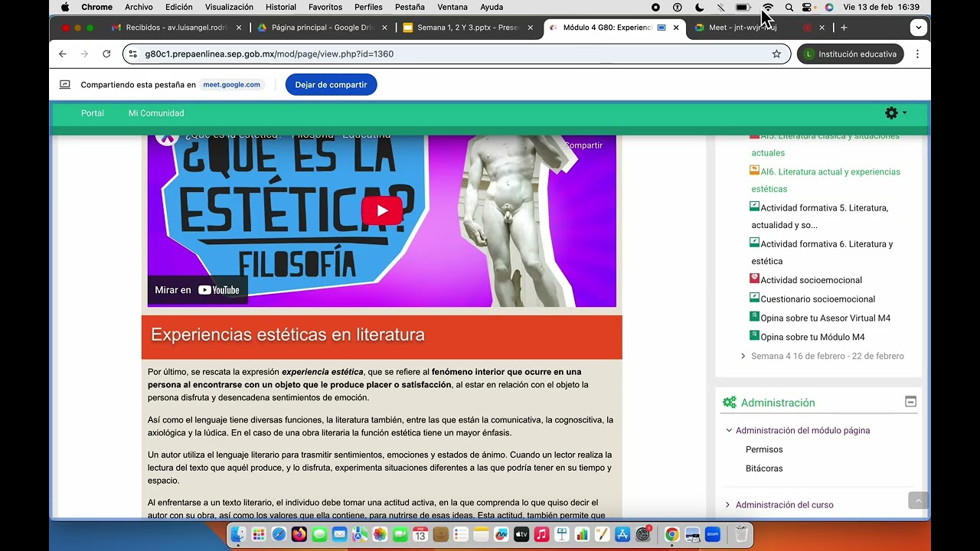Click the Mirar en YouTube badge
This screenshot has width=980, height=551.
(x=198, y=290)
